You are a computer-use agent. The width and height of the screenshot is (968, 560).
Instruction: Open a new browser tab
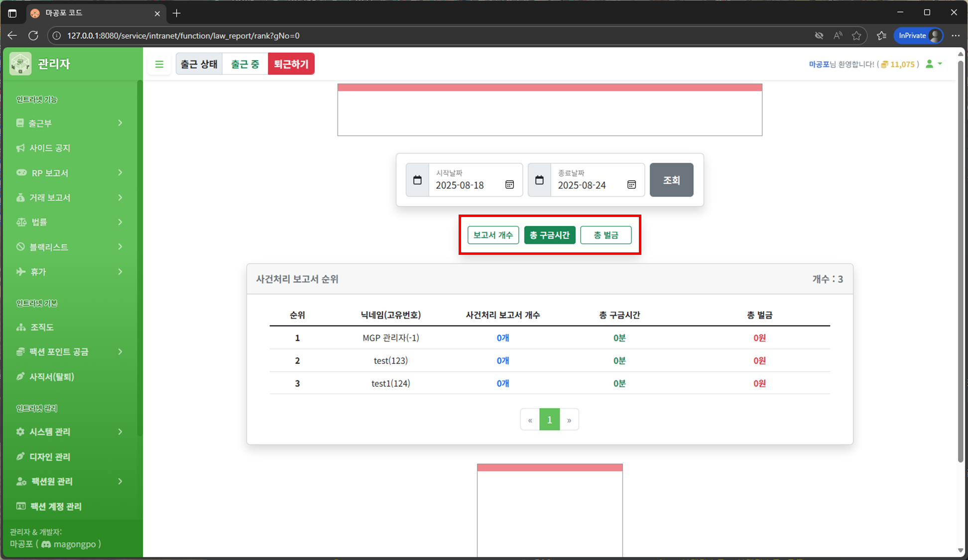point(176,13)
